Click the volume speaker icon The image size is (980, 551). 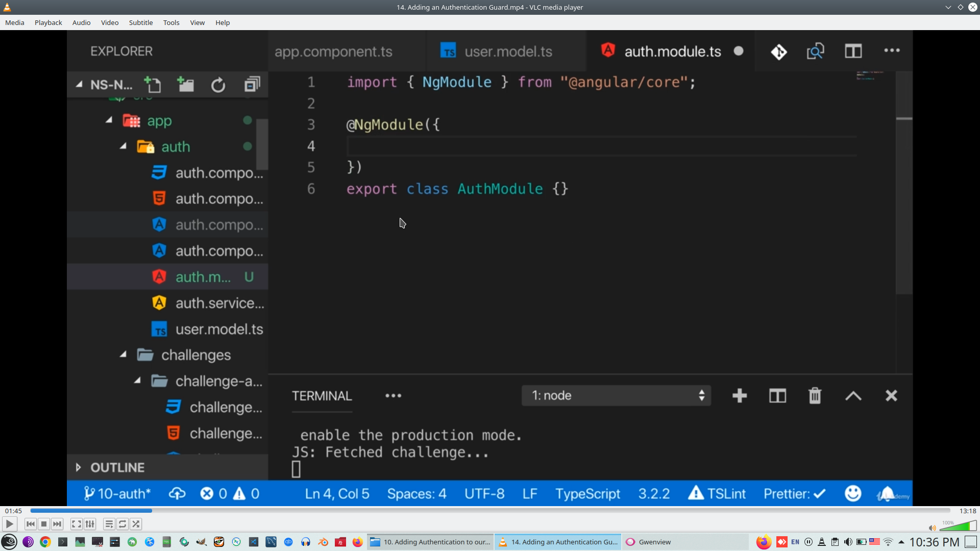(932, 528)
